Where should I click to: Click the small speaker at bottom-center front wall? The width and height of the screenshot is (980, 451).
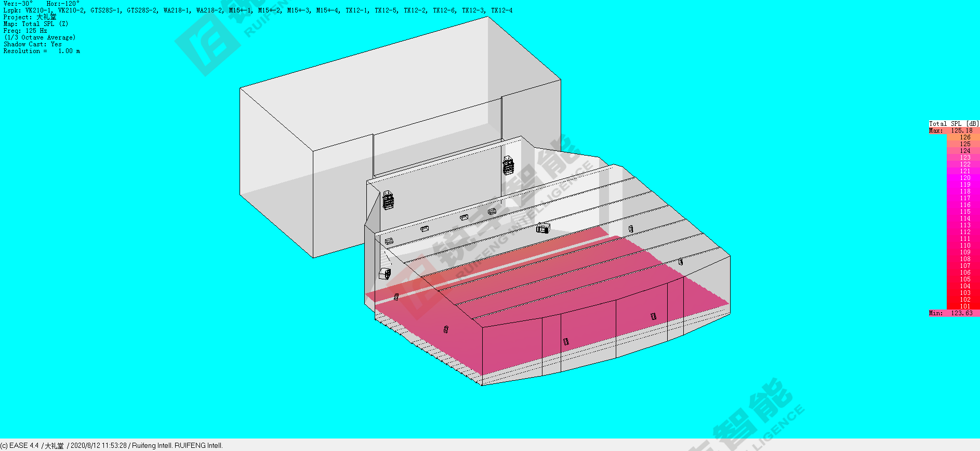point(566,341)
